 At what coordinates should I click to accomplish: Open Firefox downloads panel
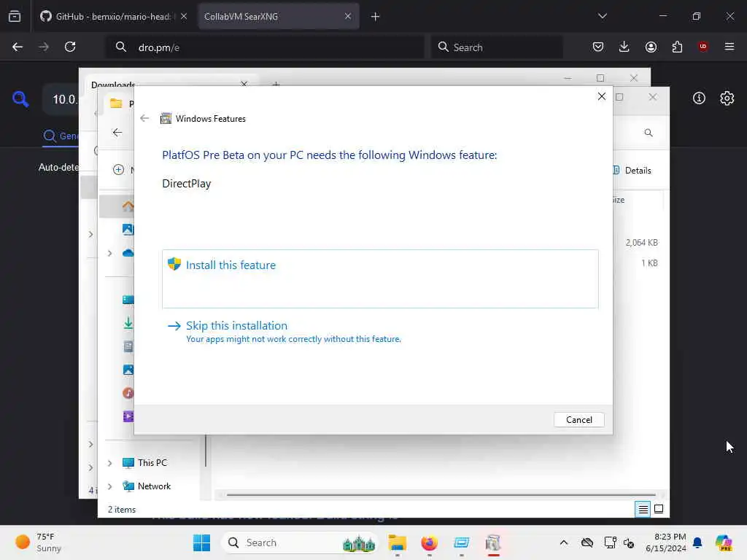coord(624,47)
